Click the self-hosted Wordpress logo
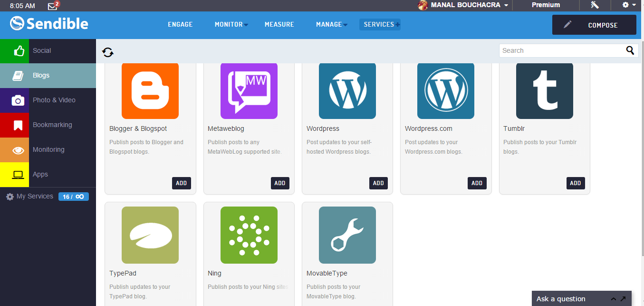Viewport: 644px width, 306px height. tap(347, 90)
